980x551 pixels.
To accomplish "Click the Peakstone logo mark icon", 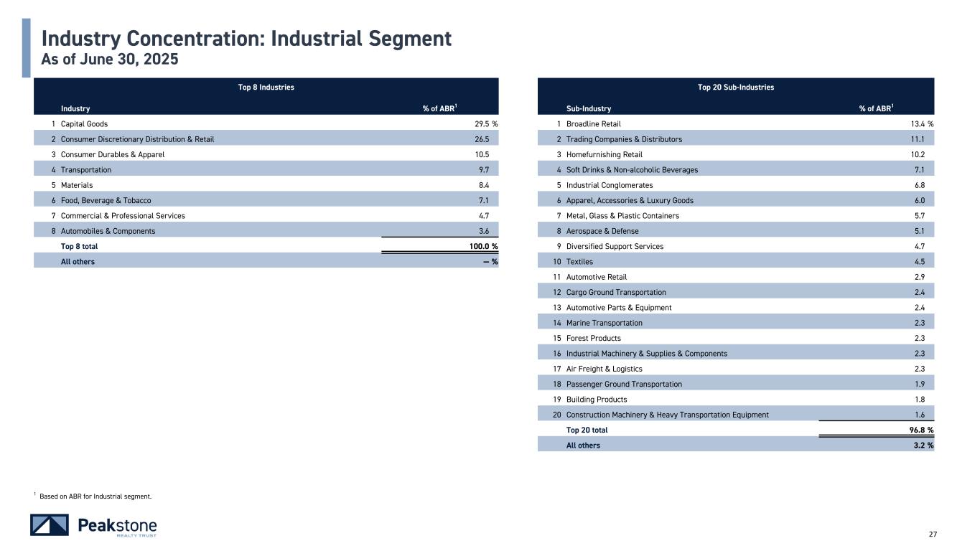I will tap(50, 525).
